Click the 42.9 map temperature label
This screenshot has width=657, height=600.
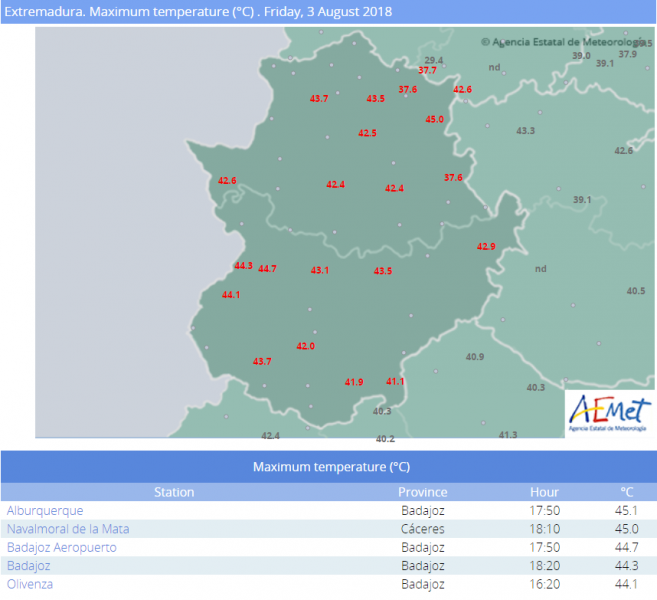486,246
